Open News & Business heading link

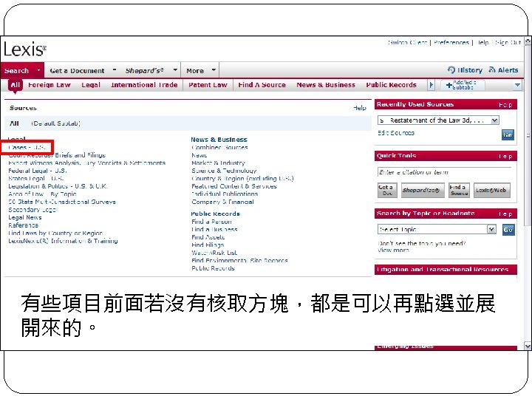(x=219, y=140)
